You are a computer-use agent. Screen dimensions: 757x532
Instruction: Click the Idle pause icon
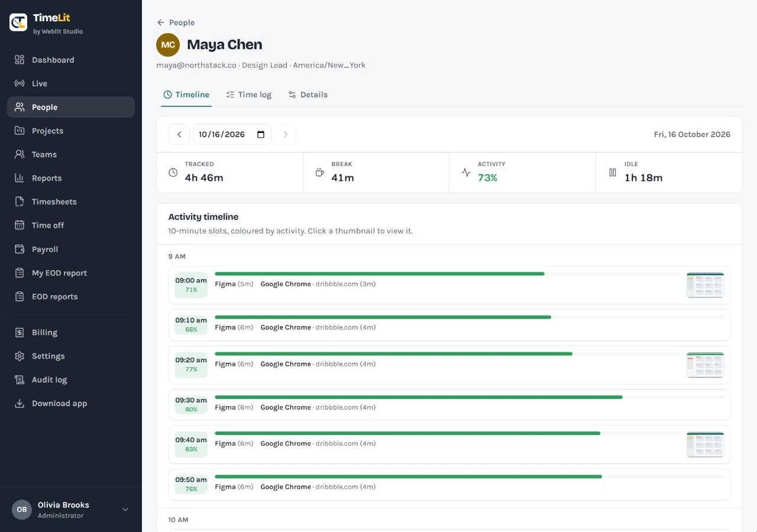pyautogui.click(x=613, y=173)
